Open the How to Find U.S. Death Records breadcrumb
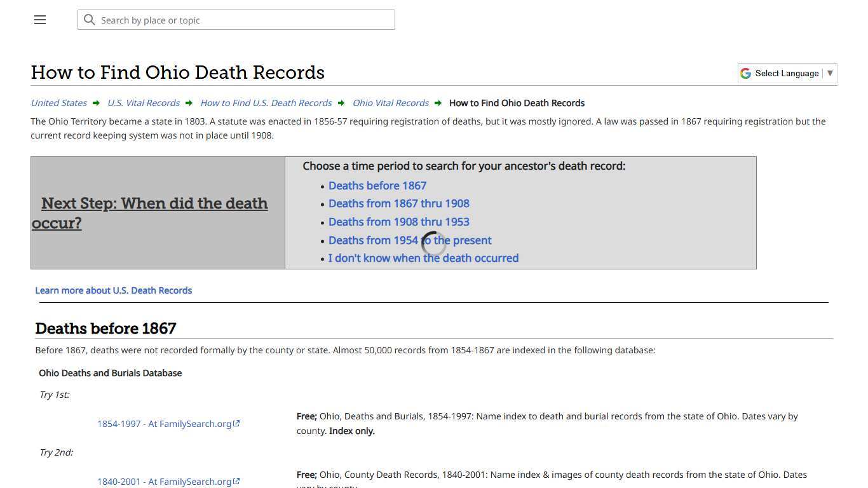The height and width of the screenshot is (488, 868). pyautogui.click(x=266, y=102)
